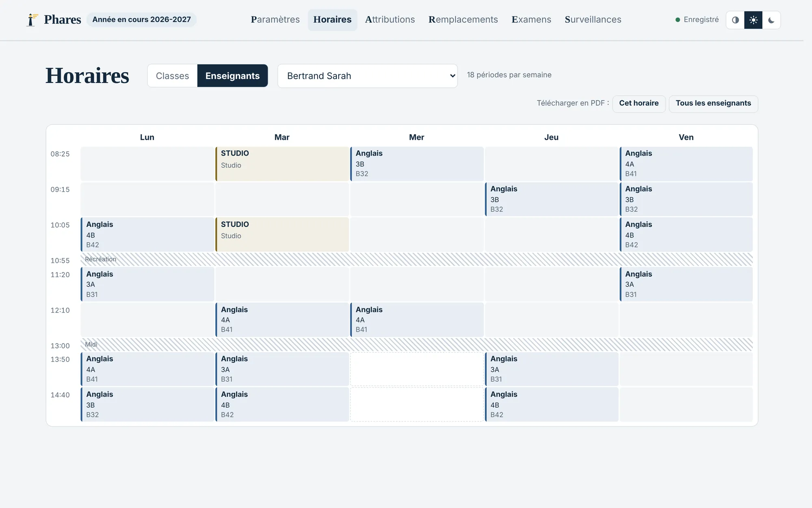Screen dimensions: 812x508
Task: Select Tuesday 13:50 Anglais 3A lesson
Action: 282,369
